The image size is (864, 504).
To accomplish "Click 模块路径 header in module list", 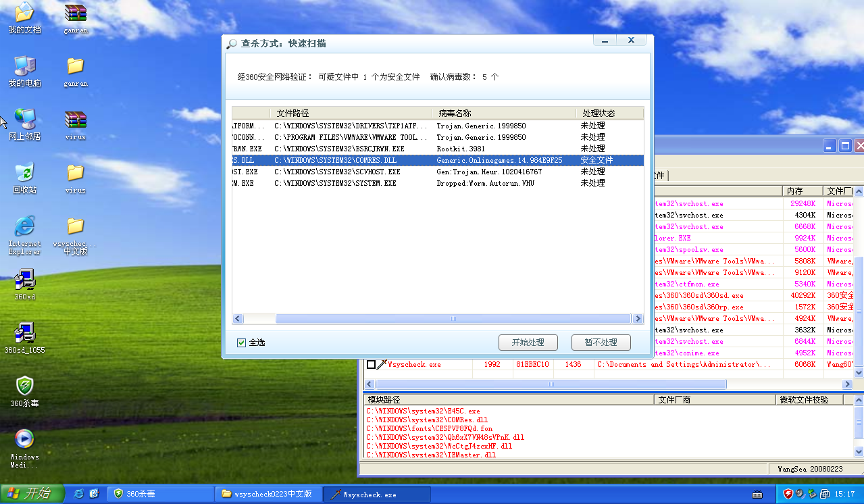I will (x=509, y=400).
